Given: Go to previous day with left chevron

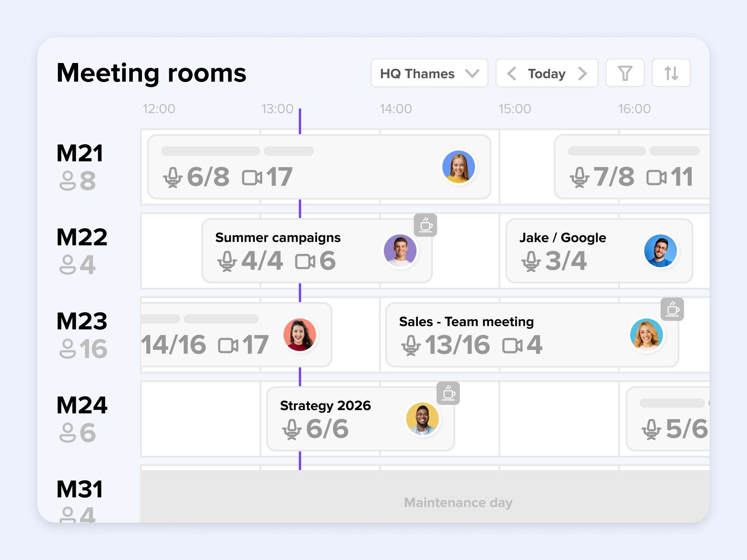Looking at the screenshot, I should click(512, 73).
